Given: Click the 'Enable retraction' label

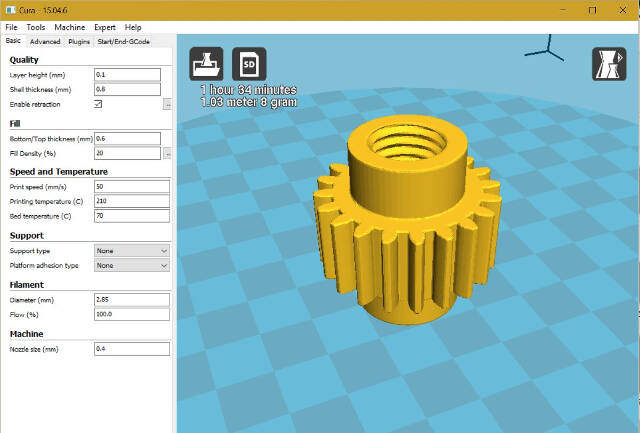Looking at the screenshot, I should [x=35, y=104].
